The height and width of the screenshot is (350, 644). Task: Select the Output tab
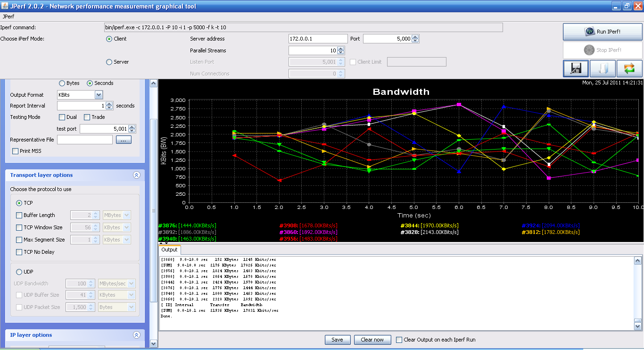[x=169, y=250]
